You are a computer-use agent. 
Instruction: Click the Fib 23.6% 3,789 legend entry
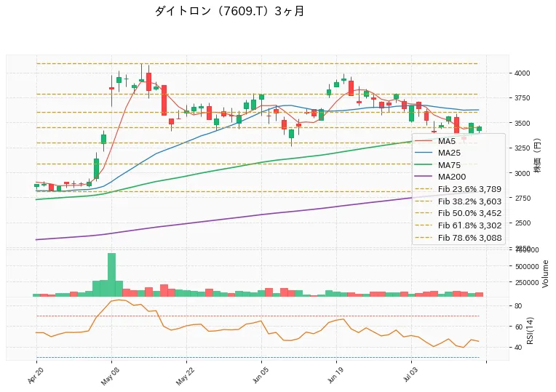click(458, 189)
